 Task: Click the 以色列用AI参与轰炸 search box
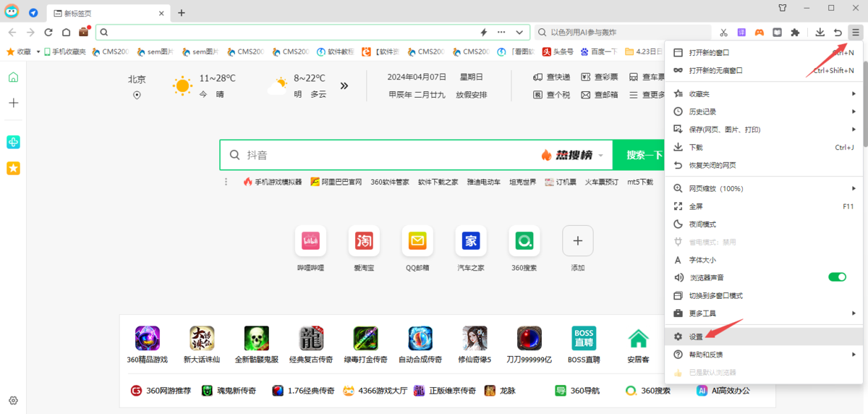click(x=622, y=33)
